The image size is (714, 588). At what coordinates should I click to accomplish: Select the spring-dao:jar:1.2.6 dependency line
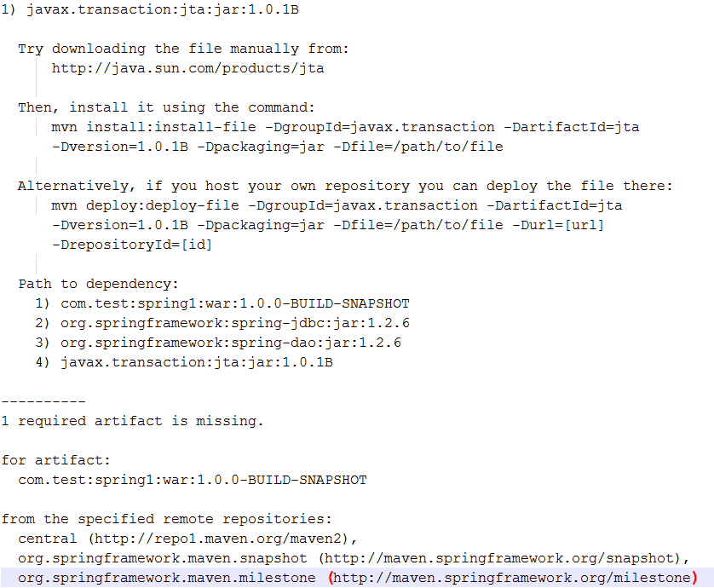[x=230, y=343]
